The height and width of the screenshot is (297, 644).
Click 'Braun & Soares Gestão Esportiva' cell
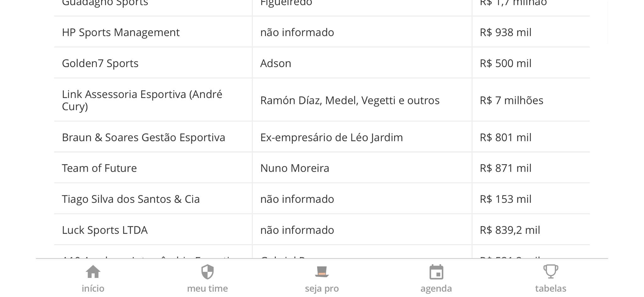tap(153, 137)
